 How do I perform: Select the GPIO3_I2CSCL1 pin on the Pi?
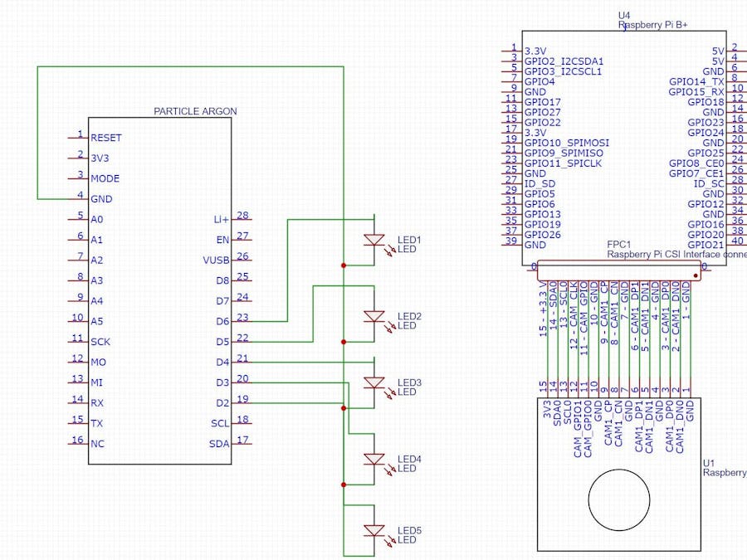[563, 71]
